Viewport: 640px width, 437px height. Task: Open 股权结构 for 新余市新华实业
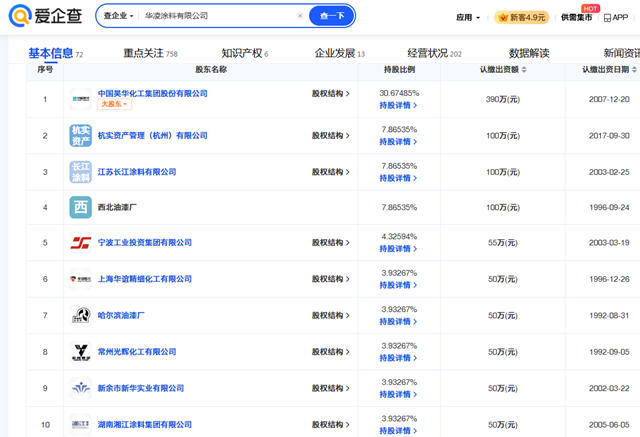click(x=331, y=388)
